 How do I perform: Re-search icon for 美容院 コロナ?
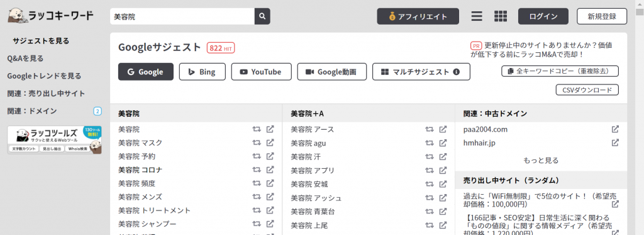[257, 169]
